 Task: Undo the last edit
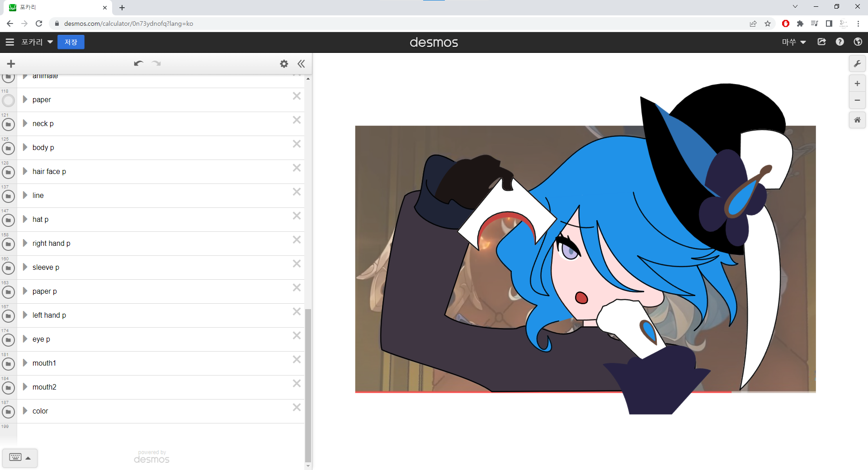tap(138, 64)
